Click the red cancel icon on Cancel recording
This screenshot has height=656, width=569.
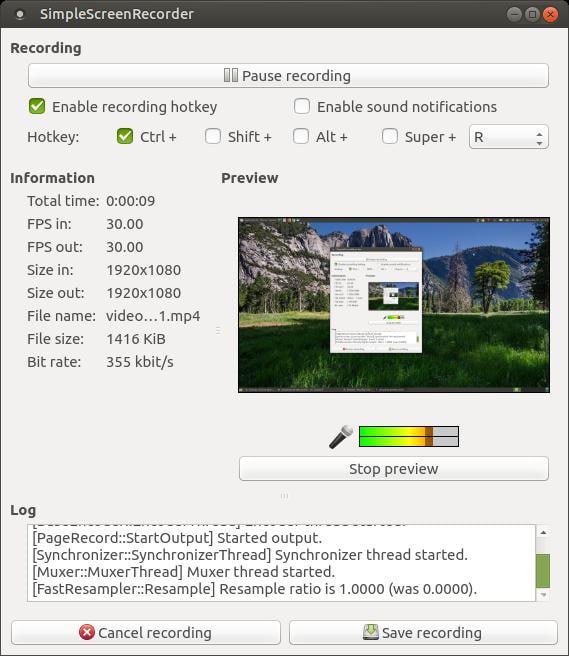(x=87, y=632)
